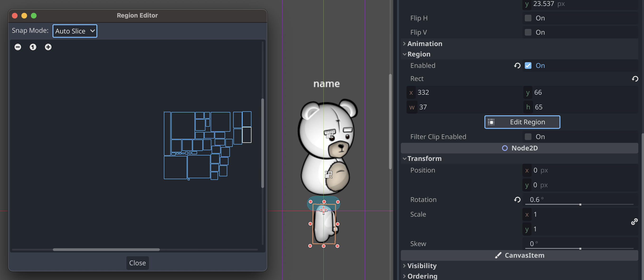Enable Filter Clip Enabled

(x=528, y=136)
